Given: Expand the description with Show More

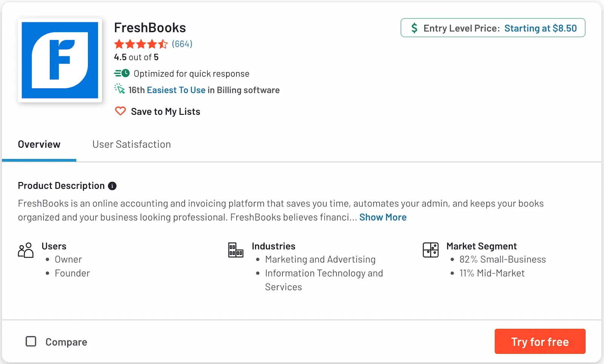Looking at the screenshot, I should [382, 217].
